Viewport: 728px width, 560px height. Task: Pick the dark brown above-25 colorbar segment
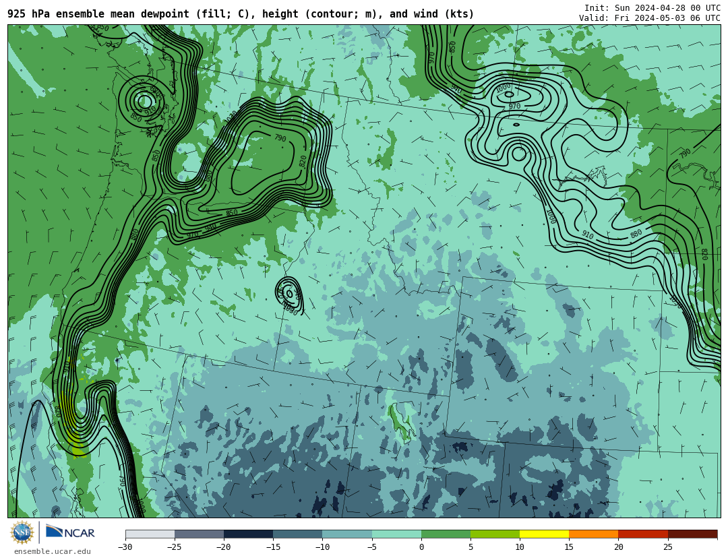[x=692, y=534]
